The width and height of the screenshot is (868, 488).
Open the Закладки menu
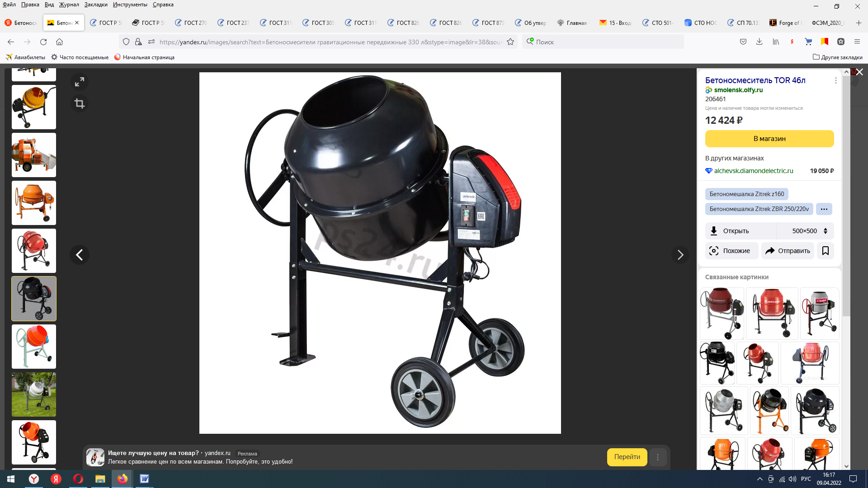coord(96,5)
